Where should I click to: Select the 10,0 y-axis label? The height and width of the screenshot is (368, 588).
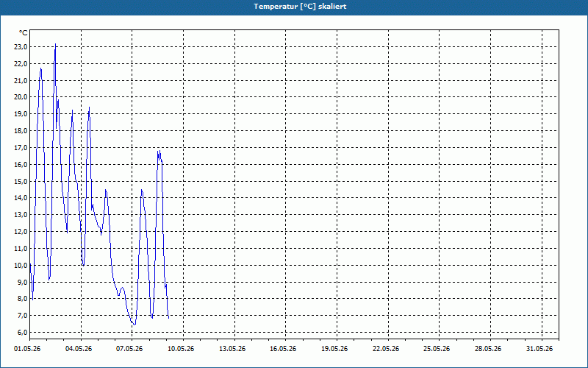pyautogui.click(x=21, y=265)
